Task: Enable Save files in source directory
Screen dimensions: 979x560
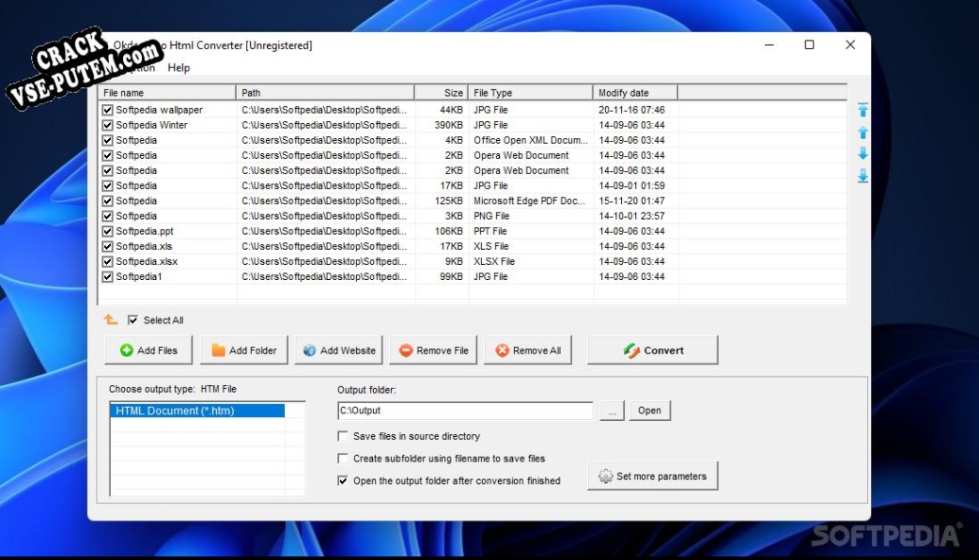Action: click(x=343, y=437)
